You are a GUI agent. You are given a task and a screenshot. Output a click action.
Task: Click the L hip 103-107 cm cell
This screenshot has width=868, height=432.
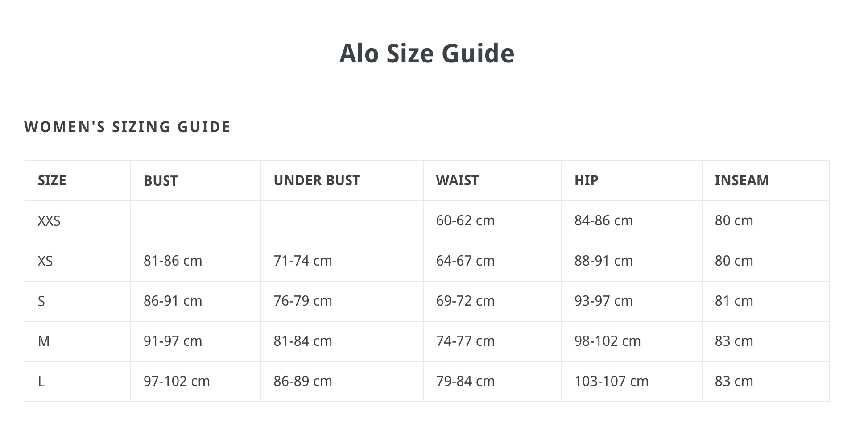(612, 381)
